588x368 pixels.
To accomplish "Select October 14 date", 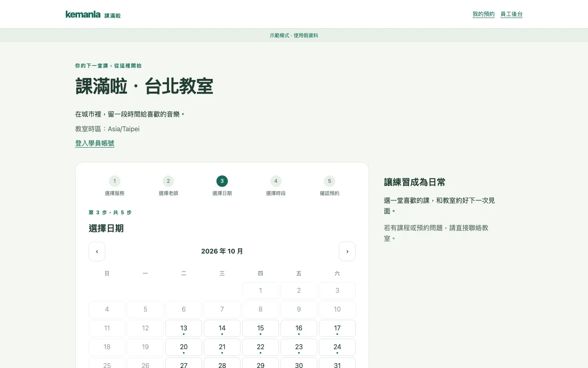I will [222, 328].
